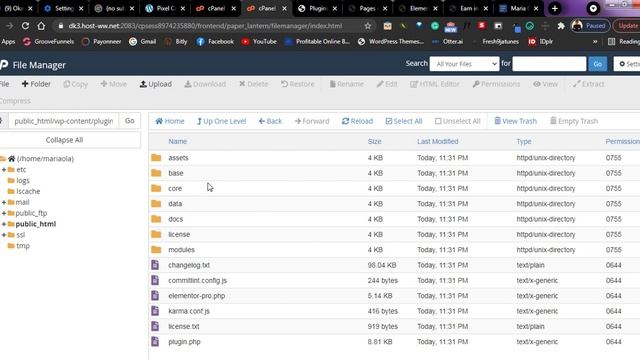Open the All Your Files search dropdown

(464, 64)
